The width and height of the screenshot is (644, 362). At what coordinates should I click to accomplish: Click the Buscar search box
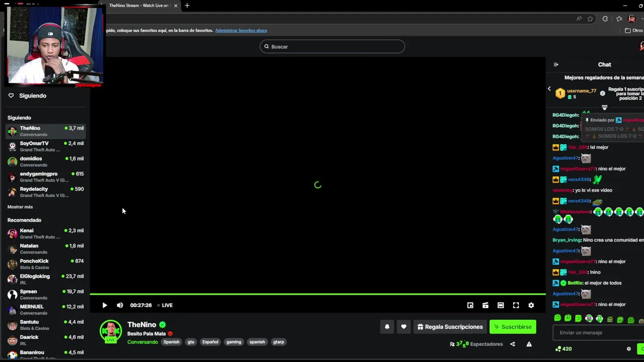pyautogui.click(x=332, y=47)
